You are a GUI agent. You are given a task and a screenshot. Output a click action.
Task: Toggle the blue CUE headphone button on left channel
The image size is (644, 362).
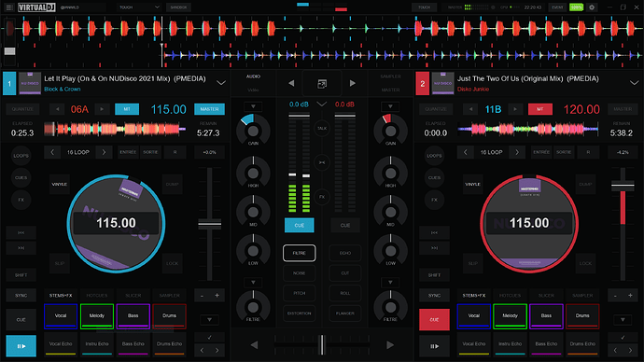300,225
